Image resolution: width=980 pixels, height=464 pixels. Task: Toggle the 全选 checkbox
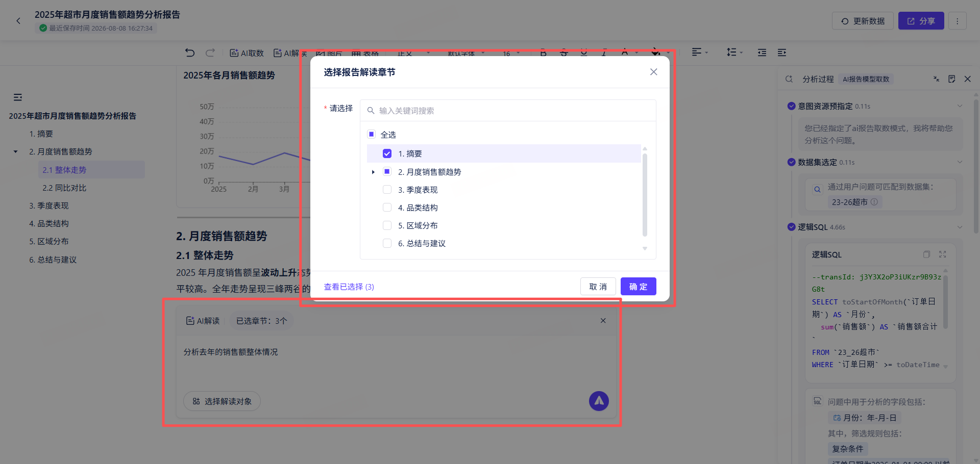pyautogui.click(x=372, y=134)
